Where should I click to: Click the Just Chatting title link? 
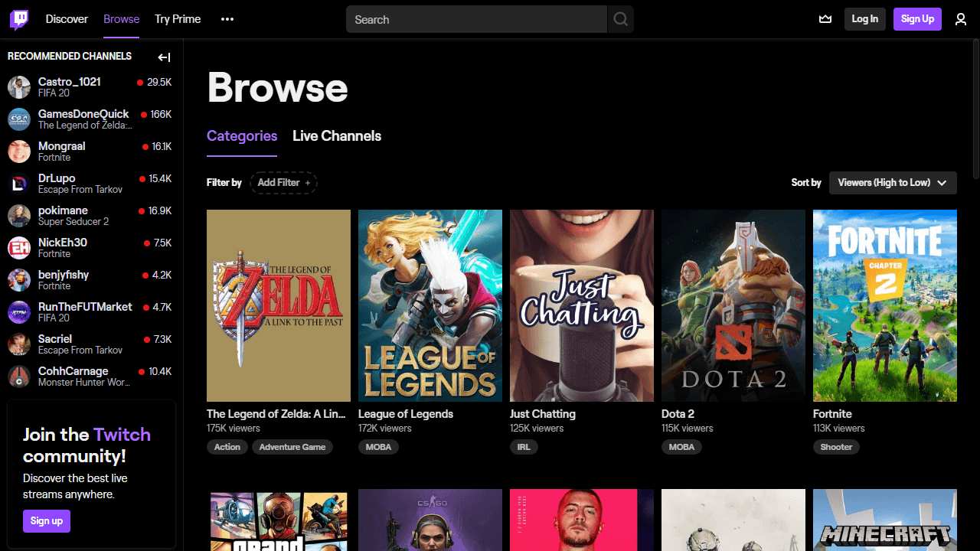click(543, 414)
